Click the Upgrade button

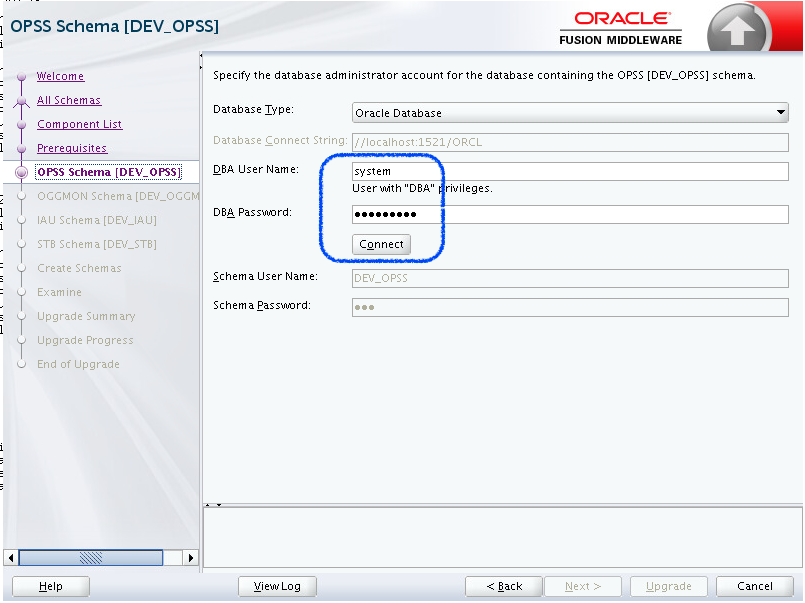(x=668, y=586)
